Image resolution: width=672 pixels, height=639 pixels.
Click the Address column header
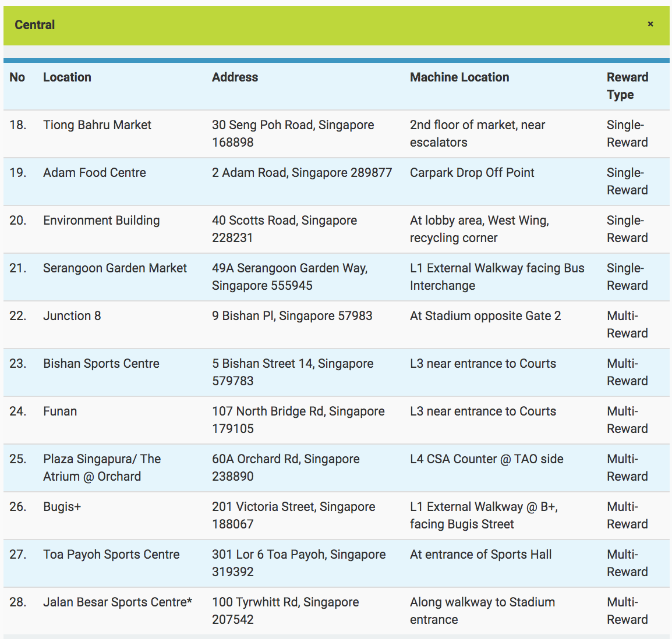point(235,77)
